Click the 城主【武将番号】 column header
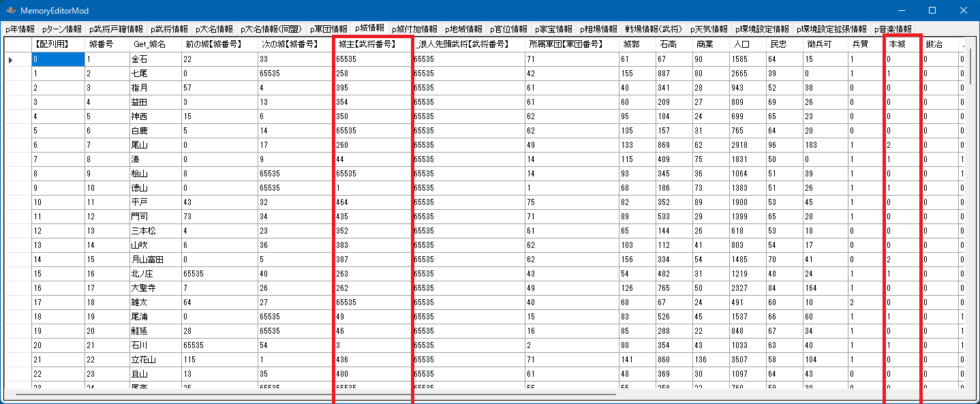This screenshot has height=404, width=980. [372, 44]
